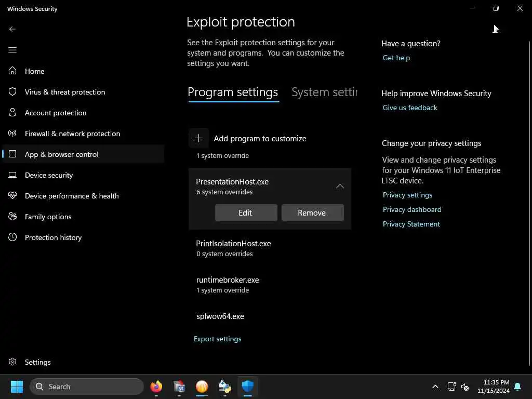Click the muted volume tray icon

click(465, 387)
